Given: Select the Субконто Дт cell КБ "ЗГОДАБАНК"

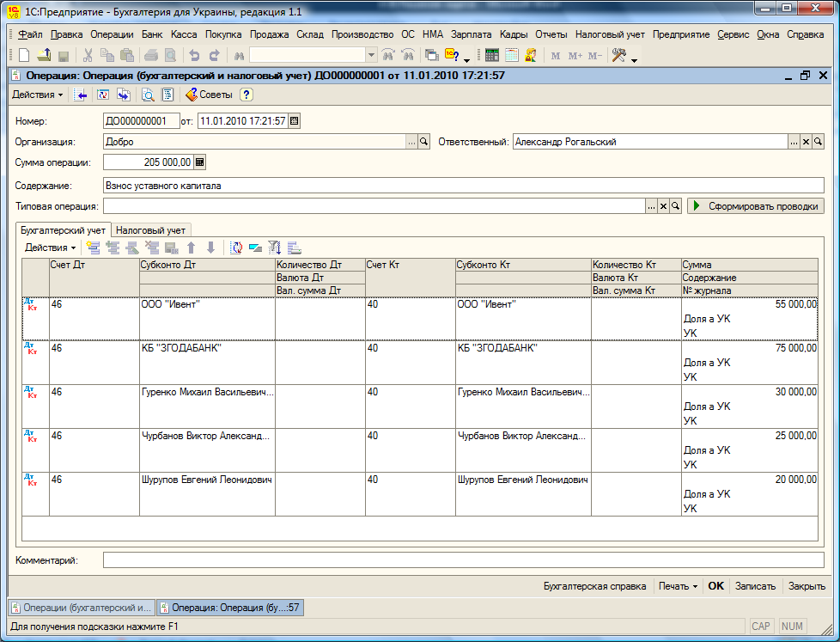Looking at the screenshot, I should 207,348.
